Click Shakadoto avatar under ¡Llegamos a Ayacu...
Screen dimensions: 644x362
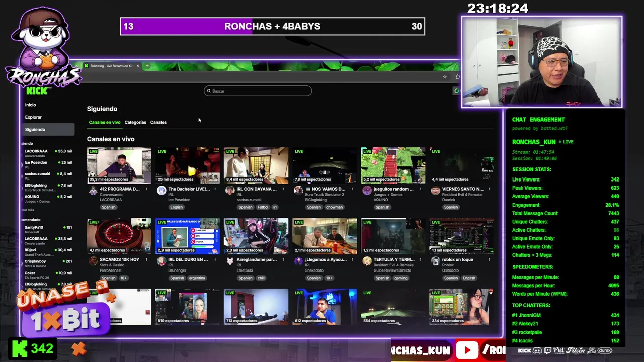298,261
